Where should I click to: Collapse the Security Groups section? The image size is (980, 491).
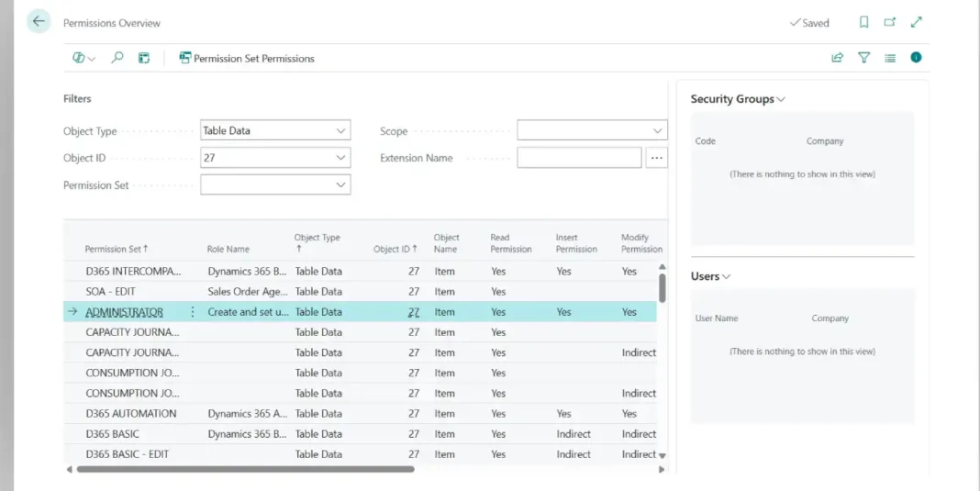pyautogui.click(x=738, y=99)
